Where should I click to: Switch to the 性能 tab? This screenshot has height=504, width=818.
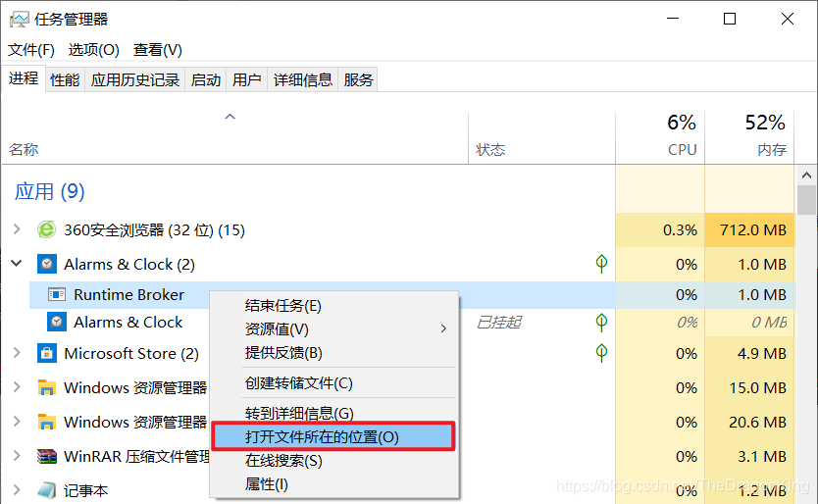pos(65,80)
